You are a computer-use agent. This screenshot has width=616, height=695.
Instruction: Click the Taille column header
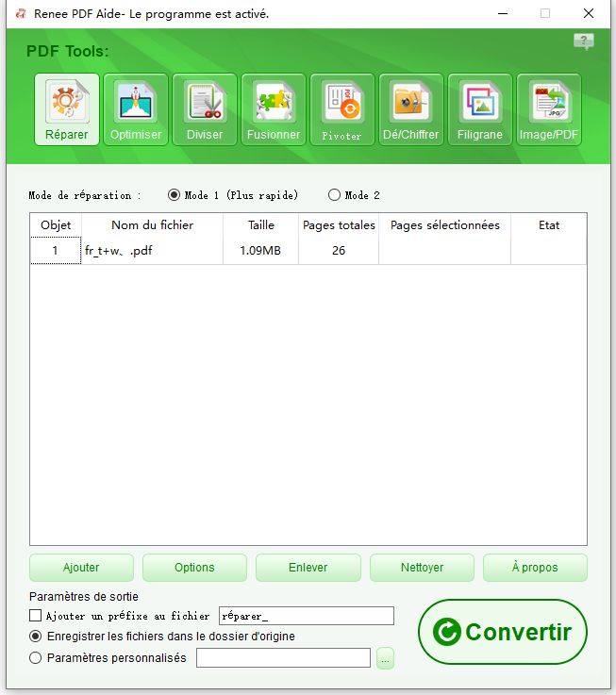click(x=260, y=225)
